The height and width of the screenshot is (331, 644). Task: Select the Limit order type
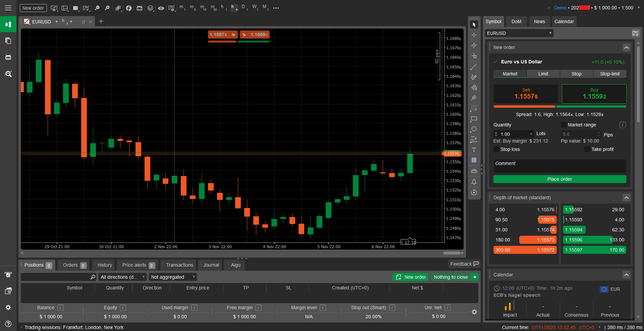tap(543, 74)
